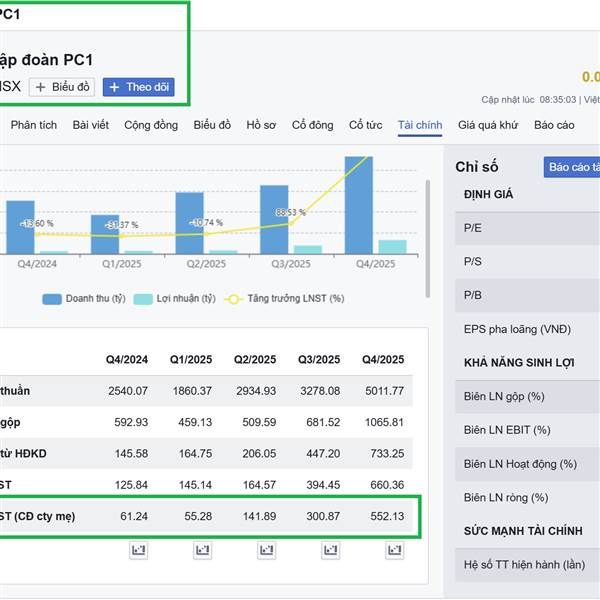Switch to the Phân tích tab
Image resolution: width=600 pixels, height=600 pixels.
(x=34, y=125)
